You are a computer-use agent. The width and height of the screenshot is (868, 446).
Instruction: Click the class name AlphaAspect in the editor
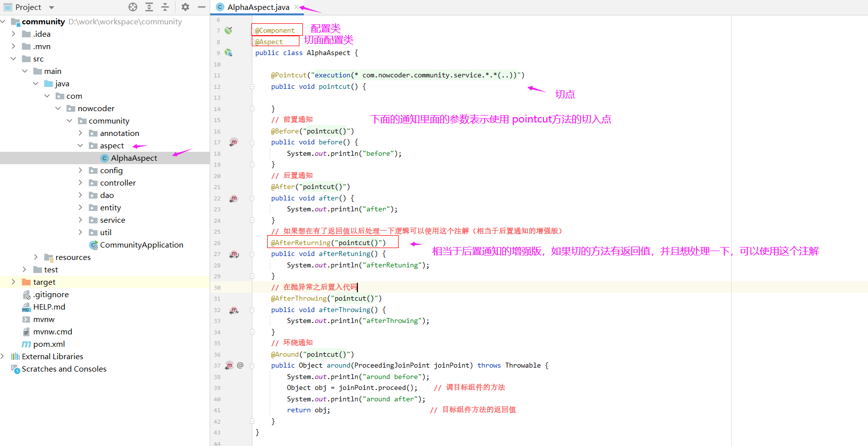pos(328,53)
